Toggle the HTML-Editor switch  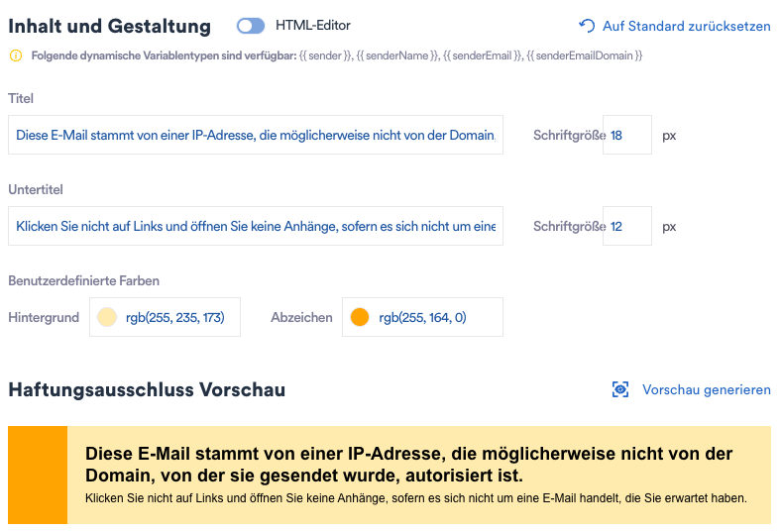(x=251, y=26)
